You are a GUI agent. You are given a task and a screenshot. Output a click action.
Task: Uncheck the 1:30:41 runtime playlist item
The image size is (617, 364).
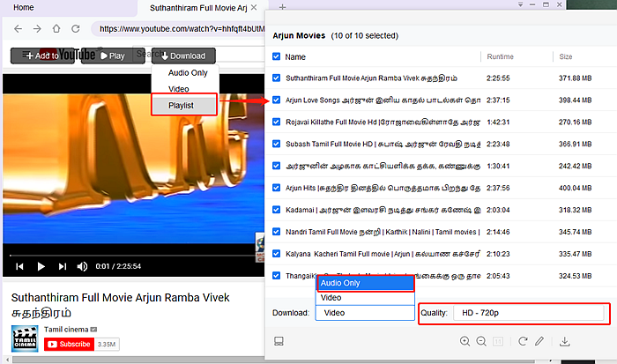276,166
